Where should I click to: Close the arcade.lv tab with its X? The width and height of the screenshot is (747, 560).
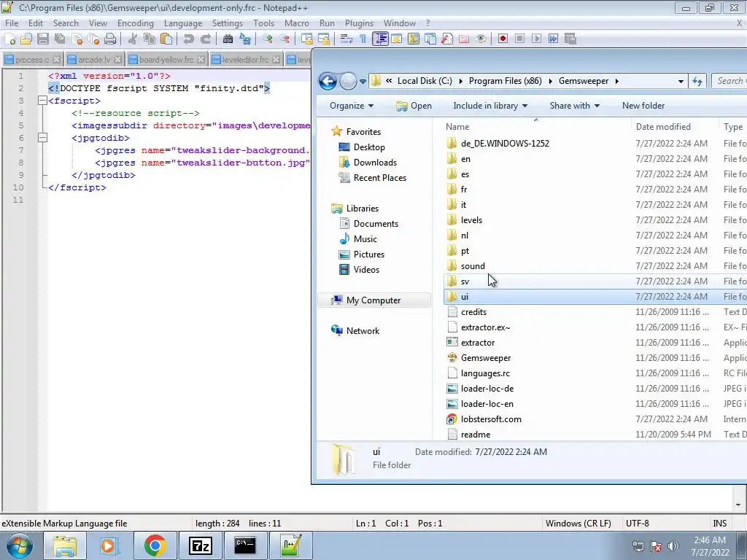pyautogui.click(x=117, y=60)
